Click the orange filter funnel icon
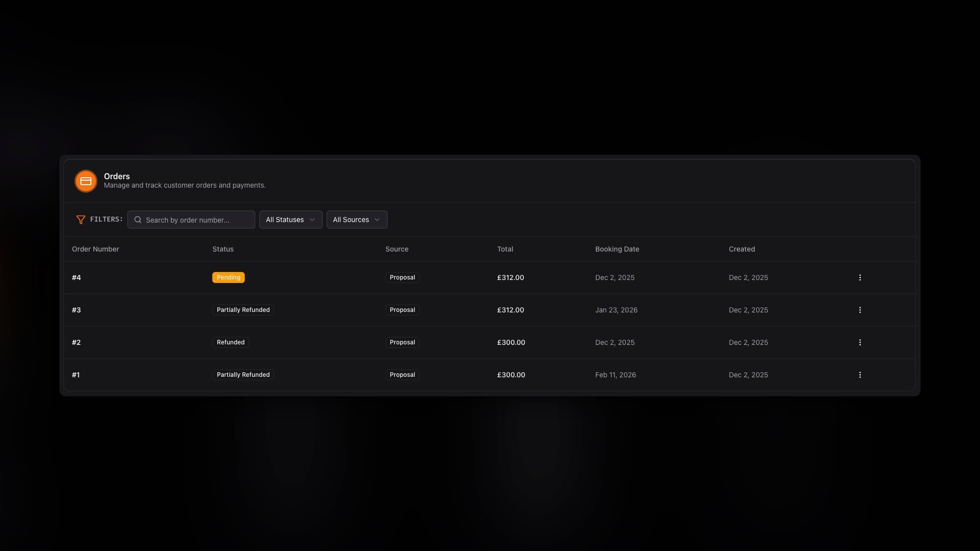The height and width of the screenshot is (551, 980). click(x=80, y=220)
